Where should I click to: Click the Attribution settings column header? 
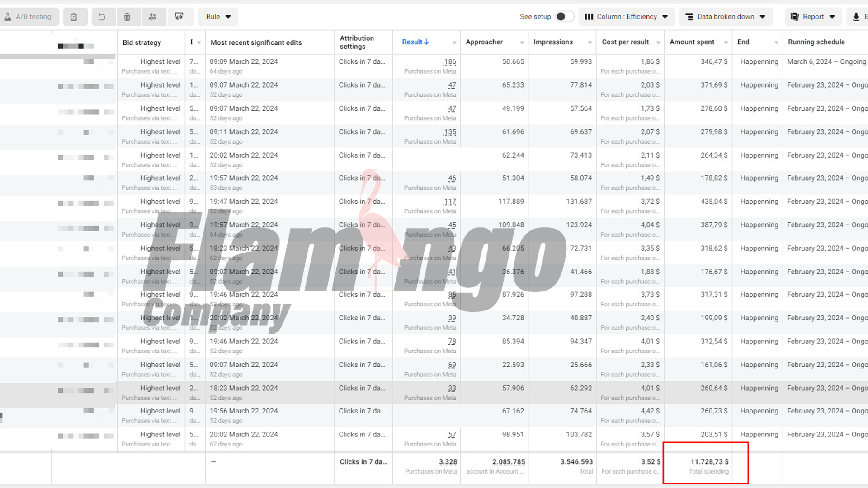coord(357,42)
